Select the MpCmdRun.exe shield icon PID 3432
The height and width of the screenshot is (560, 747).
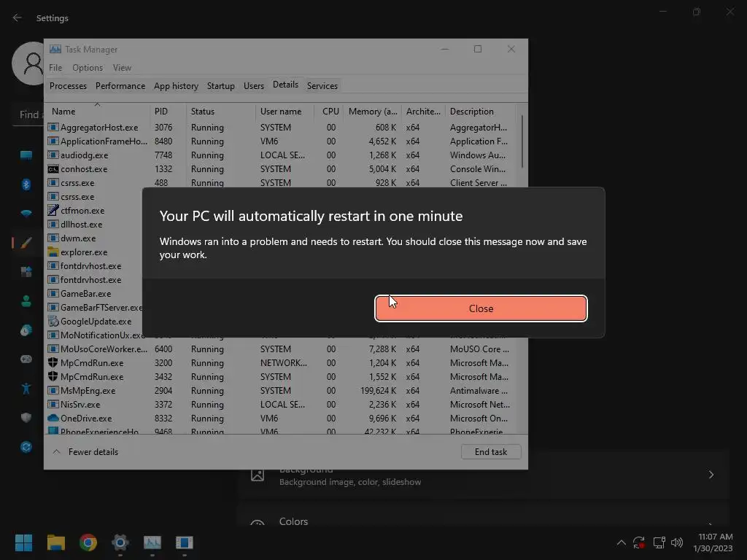[53, 376]
